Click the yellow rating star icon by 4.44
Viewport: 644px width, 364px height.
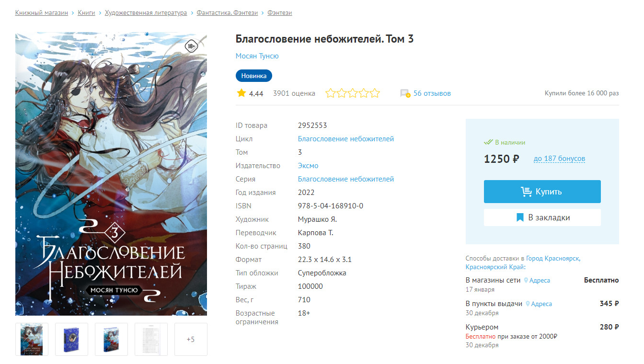tap(241, 93)
